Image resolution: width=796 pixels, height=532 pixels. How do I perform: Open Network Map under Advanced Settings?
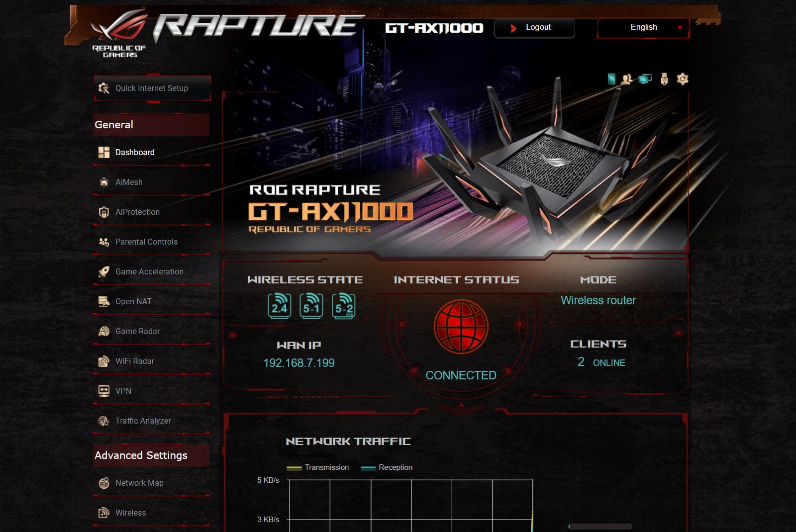[151, 483]
